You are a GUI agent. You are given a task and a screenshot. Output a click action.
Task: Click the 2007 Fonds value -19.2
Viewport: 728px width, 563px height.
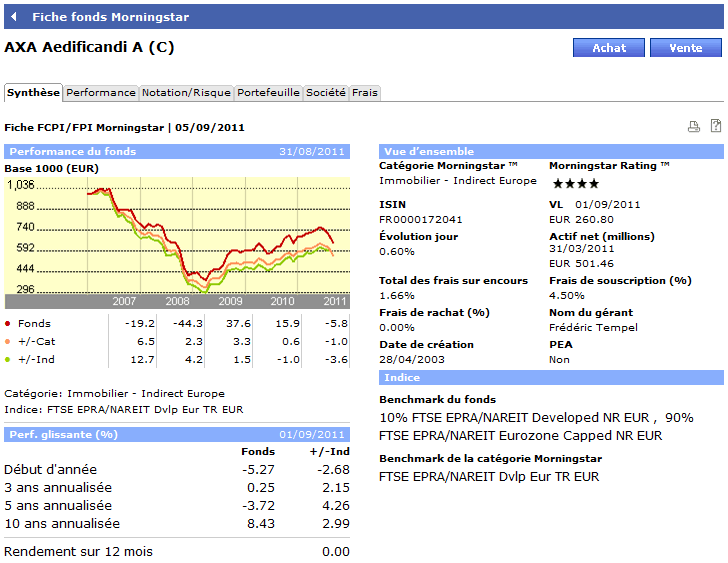click(x=140, y=324)
